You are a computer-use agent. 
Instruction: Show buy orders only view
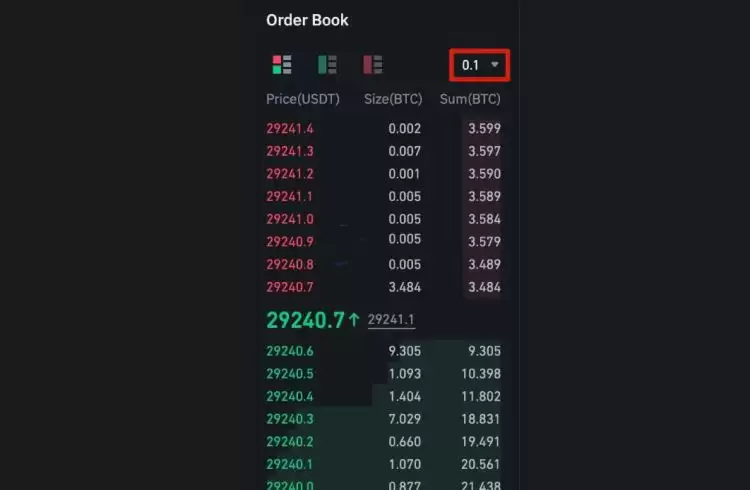pos(327,65)
